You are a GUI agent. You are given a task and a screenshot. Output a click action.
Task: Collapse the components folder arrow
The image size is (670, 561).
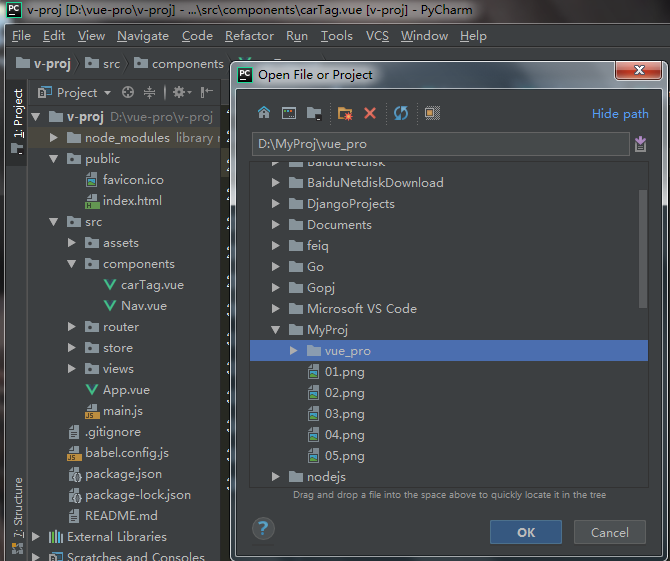72,264
